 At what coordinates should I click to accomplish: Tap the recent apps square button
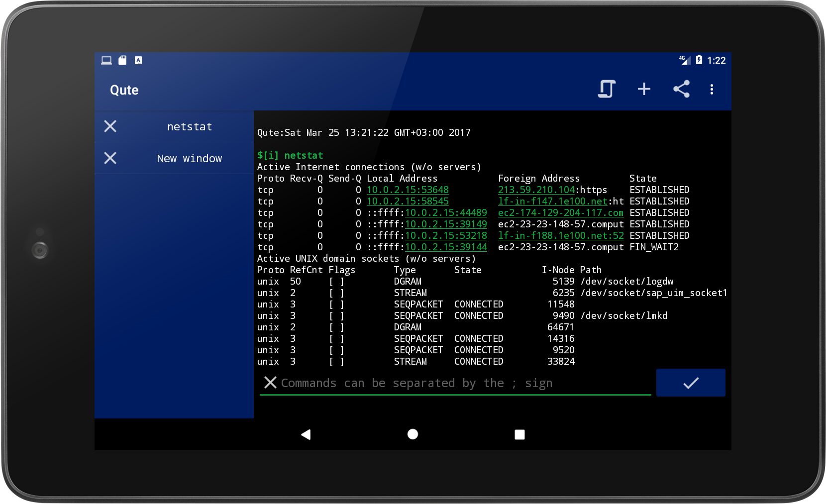point(519,434)
